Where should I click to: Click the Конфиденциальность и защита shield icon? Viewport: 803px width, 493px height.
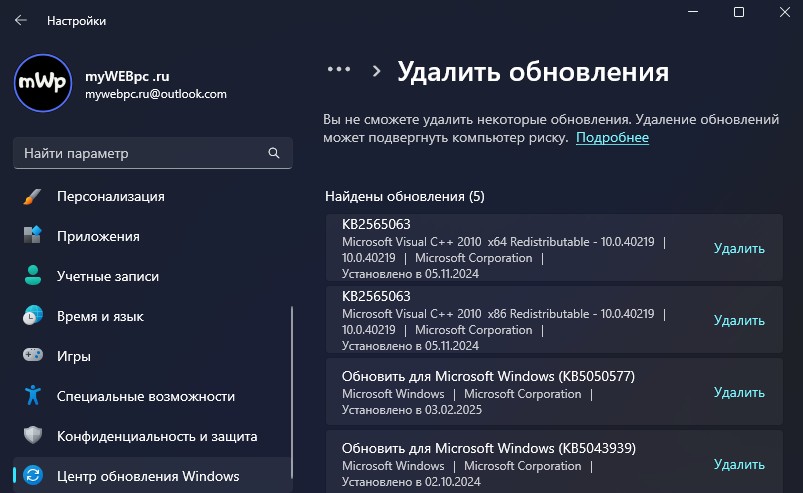click(x=33, y=436)
